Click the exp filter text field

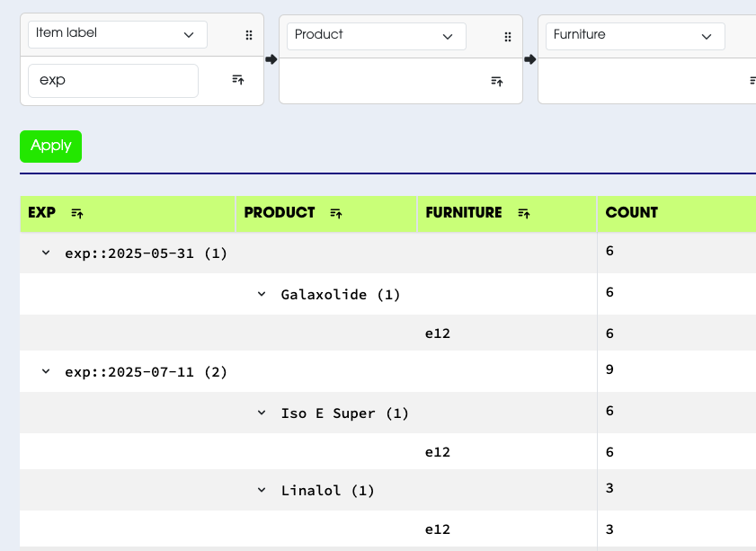112,80
